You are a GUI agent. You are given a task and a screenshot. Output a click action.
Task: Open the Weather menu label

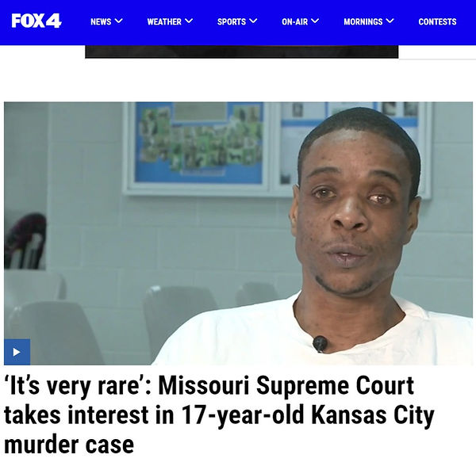[x=164, y=22]
